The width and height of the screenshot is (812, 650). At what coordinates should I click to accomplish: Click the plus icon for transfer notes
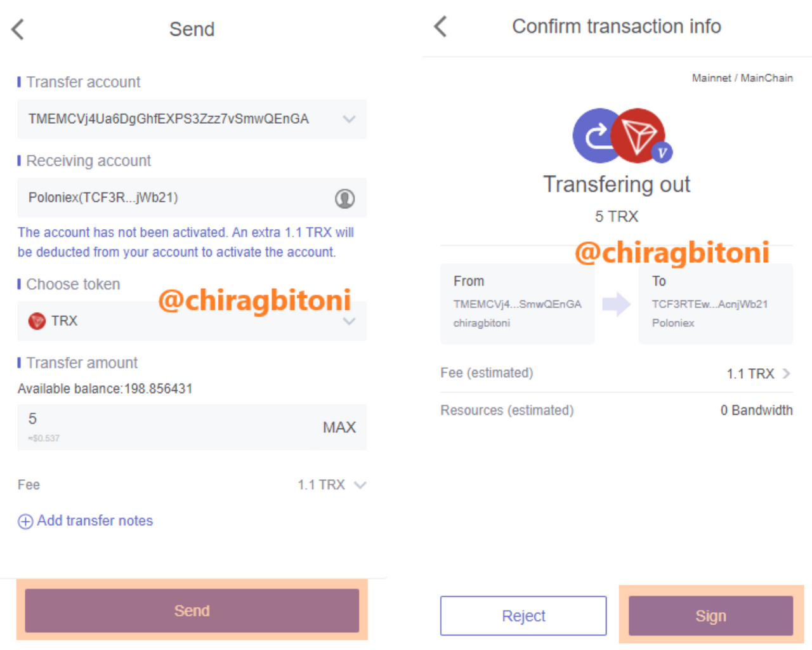25,522
